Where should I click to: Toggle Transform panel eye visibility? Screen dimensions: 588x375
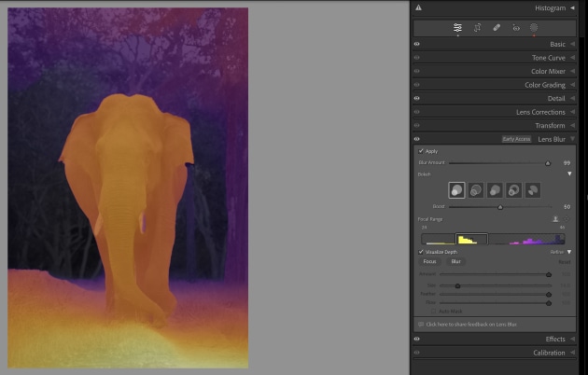point(416,126)
